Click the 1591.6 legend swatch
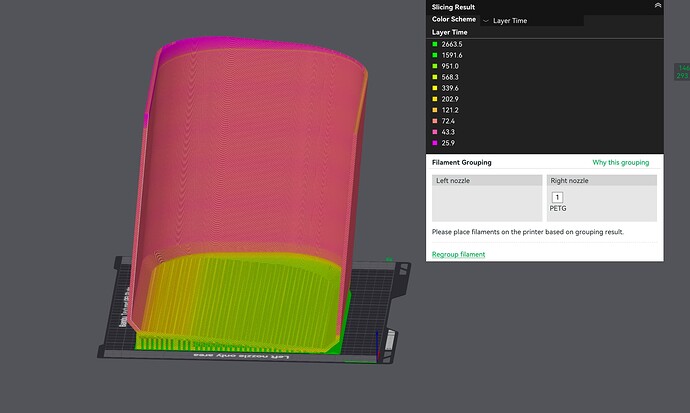This screenshot has width=690, height=413. (x=435, y=55)
